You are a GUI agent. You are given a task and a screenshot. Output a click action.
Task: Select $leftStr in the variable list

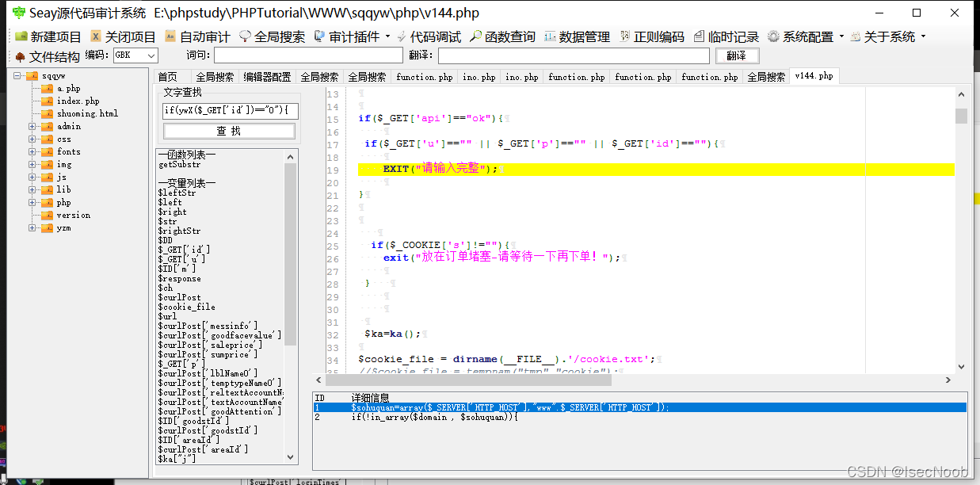click(177, 193)
